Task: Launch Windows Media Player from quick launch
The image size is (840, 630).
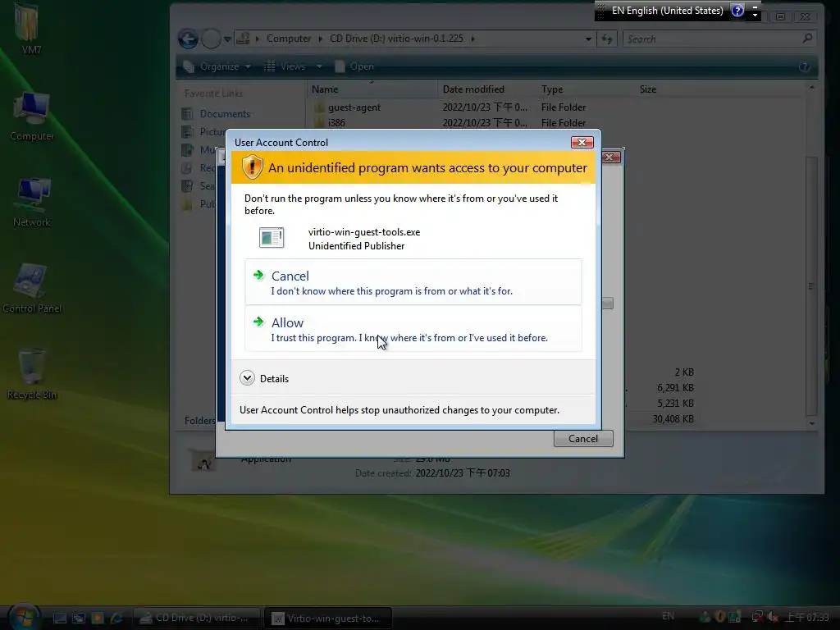Action: [98, 619]
